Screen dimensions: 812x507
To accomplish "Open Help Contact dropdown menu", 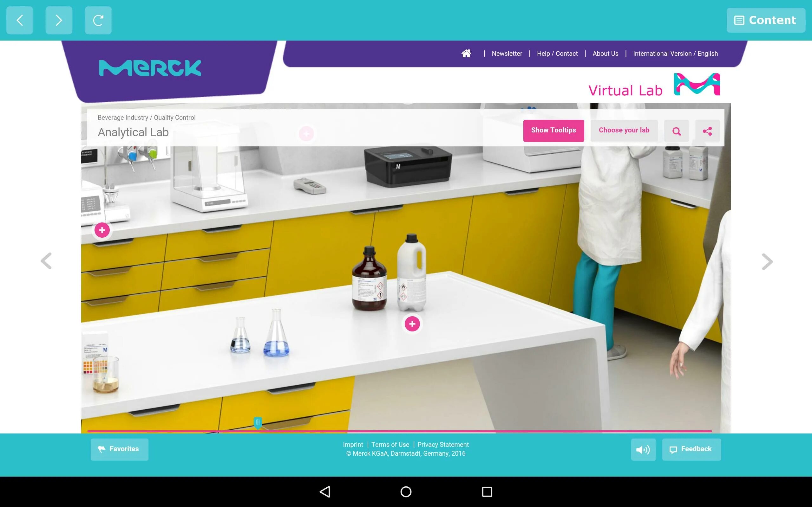I will [x=558, y=53].
